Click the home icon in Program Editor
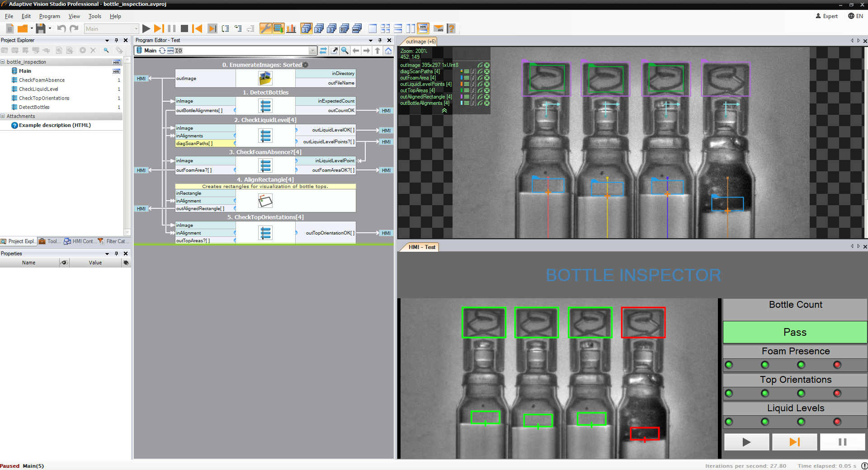The height and width of the screenshot is (470, 868). pyautogui.click(x=388, y=51)
